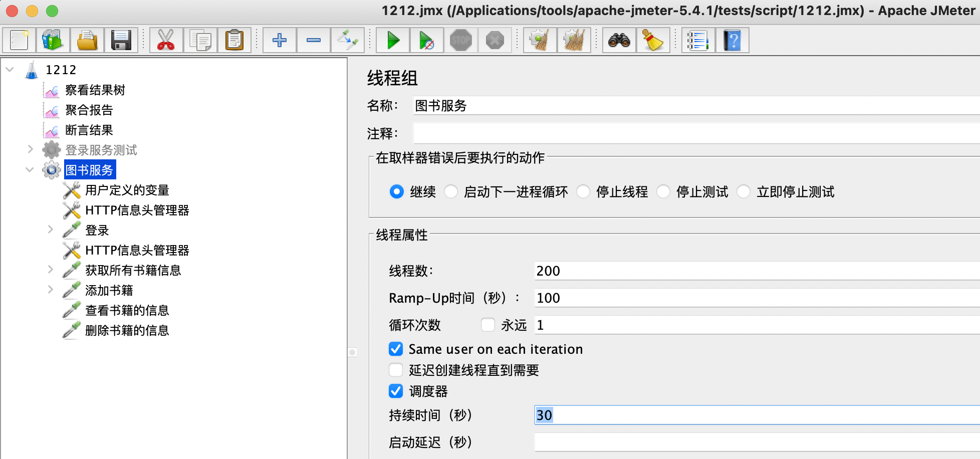Click the Save test plan floppy icon
This screenshot has height=459, width=980.
coord(121,40)
